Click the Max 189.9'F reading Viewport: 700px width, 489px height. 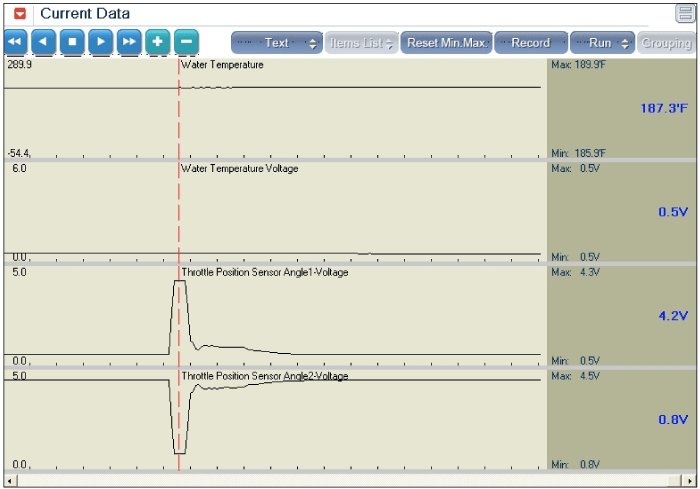coord(579,65)
